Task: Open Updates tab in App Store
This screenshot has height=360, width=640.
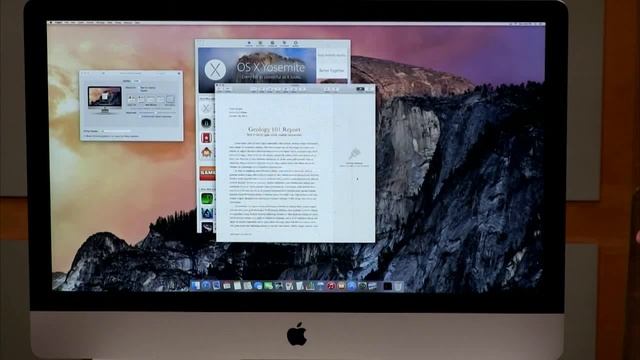Action: (296, 43)
